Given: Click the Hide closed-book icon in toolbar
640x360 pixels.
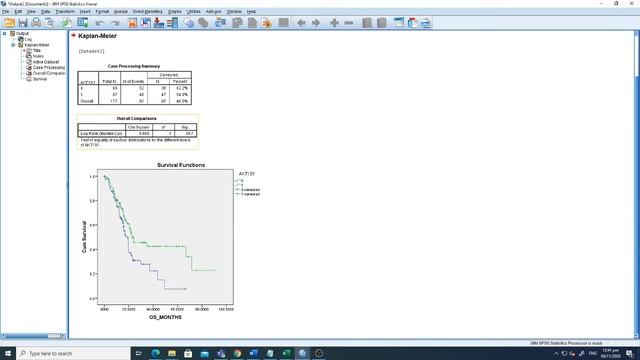Looking at the screenshot, I should point(382,23).
